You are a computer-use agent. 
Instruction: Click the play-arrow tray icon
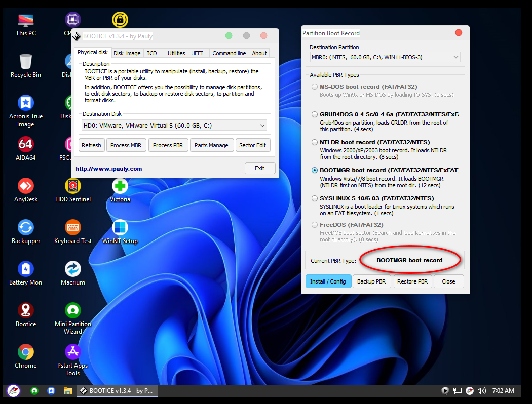click(x=445, y=391)
